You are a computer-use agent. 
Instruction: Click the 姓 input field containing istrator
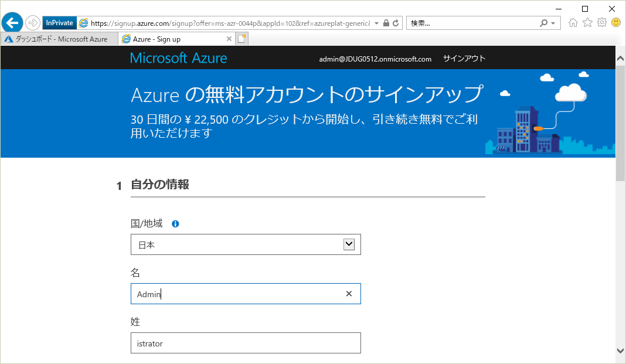pos(246,343)
